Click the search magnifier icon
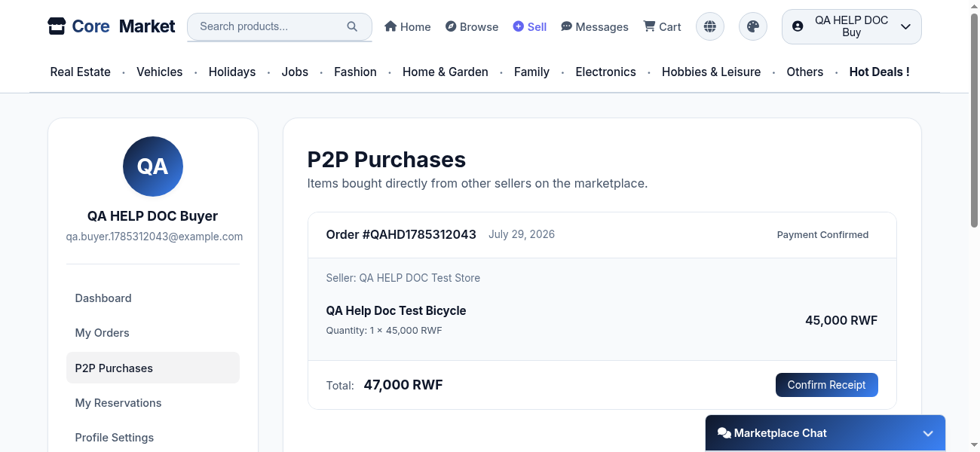Screen dimensions: 980x452 (x=352, y=26)
